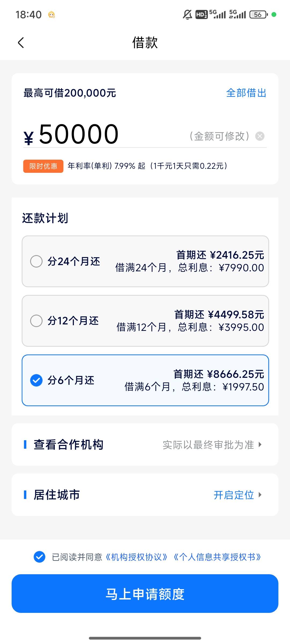Tap 全部借出 to borrow all
Image resolution: width=290 pixels, height=644 pixels.
[246, 93]
